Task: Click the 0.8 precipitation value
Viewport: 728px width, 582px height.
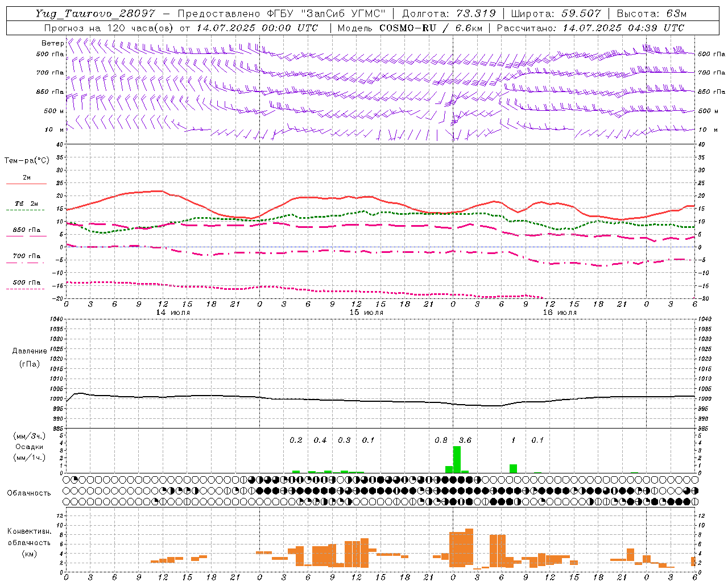Action: click(441, 440)
